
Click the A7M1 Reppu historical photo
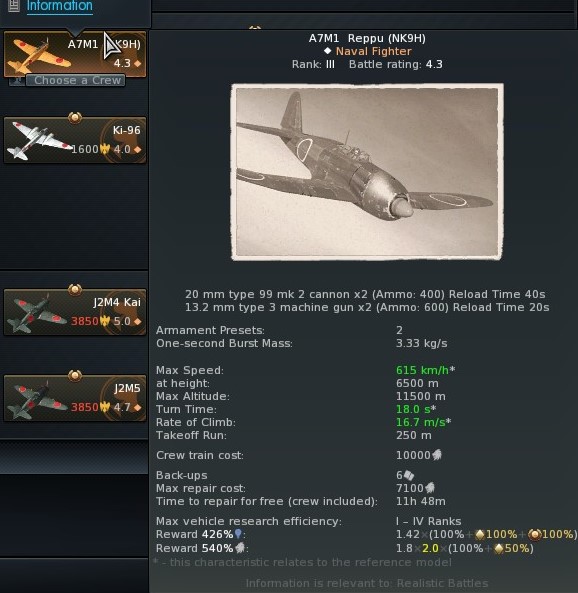pyautogui.click(x=367, y=172)
